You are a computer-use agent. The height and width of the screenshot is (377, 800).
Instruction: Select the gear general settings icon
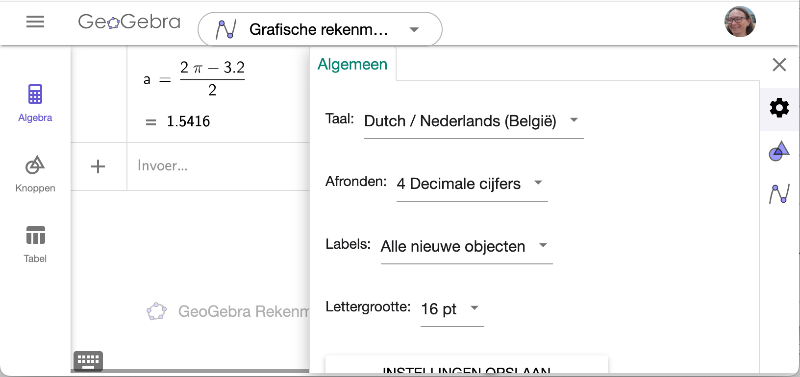[x=779, y=109]
